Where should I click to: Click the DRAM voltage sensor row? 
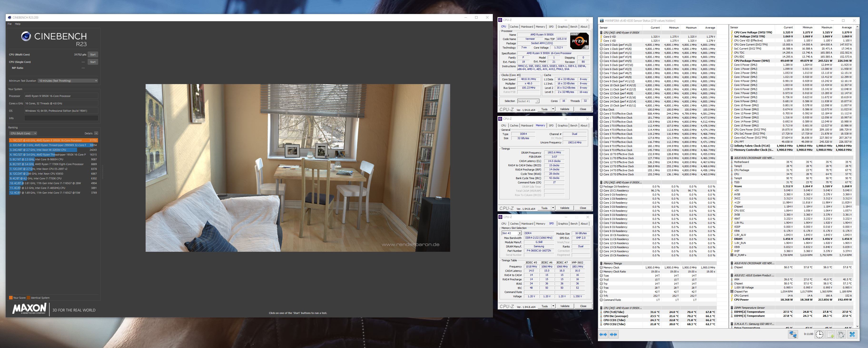click(x=792, y=239)
